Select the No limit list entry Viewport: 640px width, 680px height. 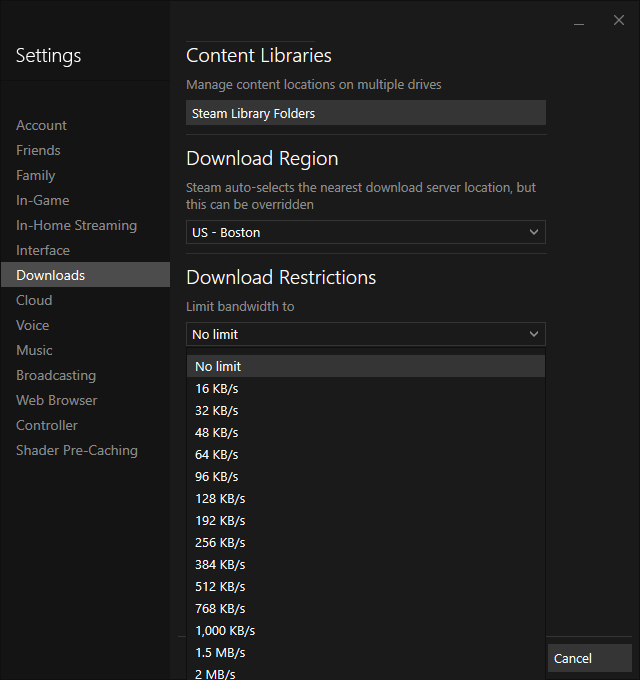(x=366, y=366)
